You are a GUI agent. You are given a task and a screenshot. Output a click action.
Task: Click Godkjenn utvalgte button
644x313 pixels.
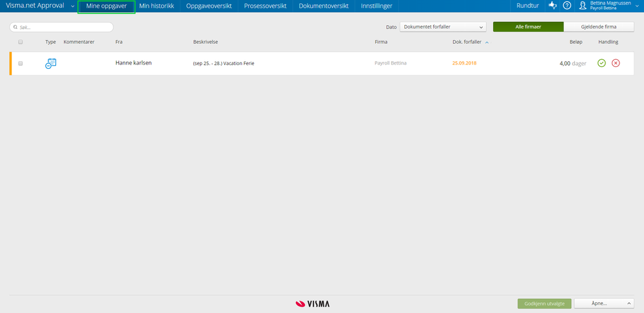click(x=544, y=303)
